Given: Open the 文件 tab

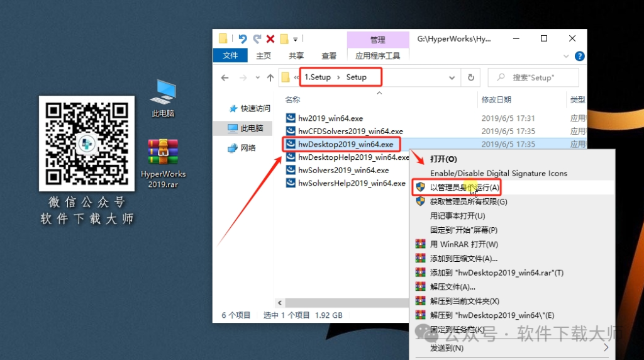Looking at the screenshot, I should [230, 55].
